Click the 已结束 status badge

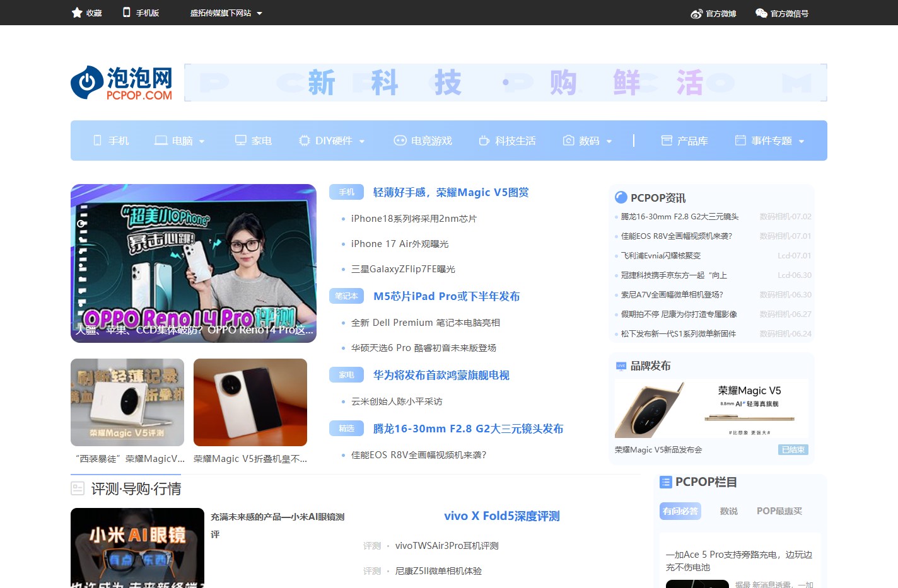coord(793,450)
